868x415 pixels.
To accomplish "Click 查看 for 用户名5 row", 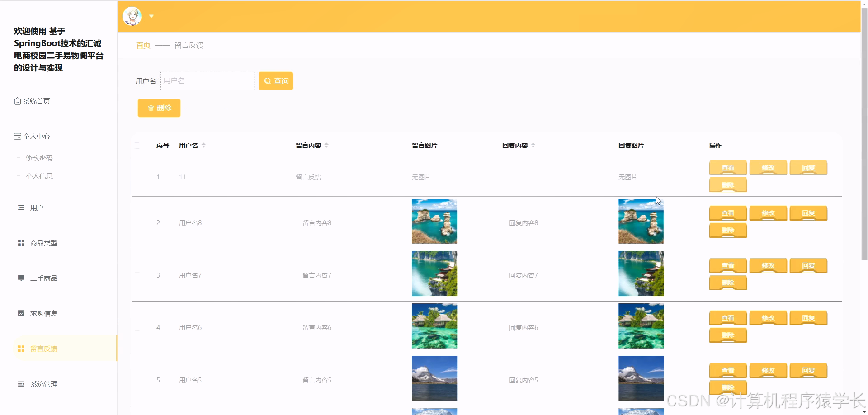I will click(x=728, y=370).
